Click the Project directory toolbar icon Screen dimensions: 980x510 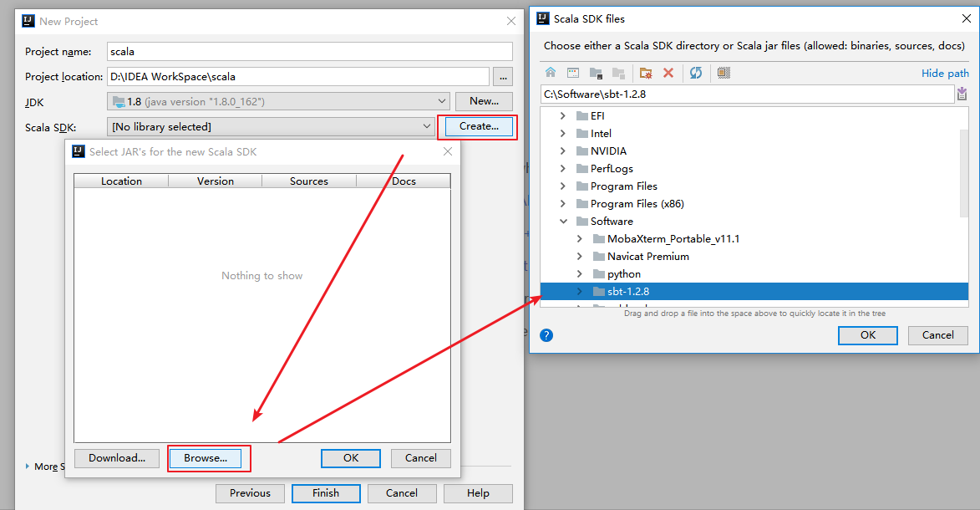[x=596, y=74]
